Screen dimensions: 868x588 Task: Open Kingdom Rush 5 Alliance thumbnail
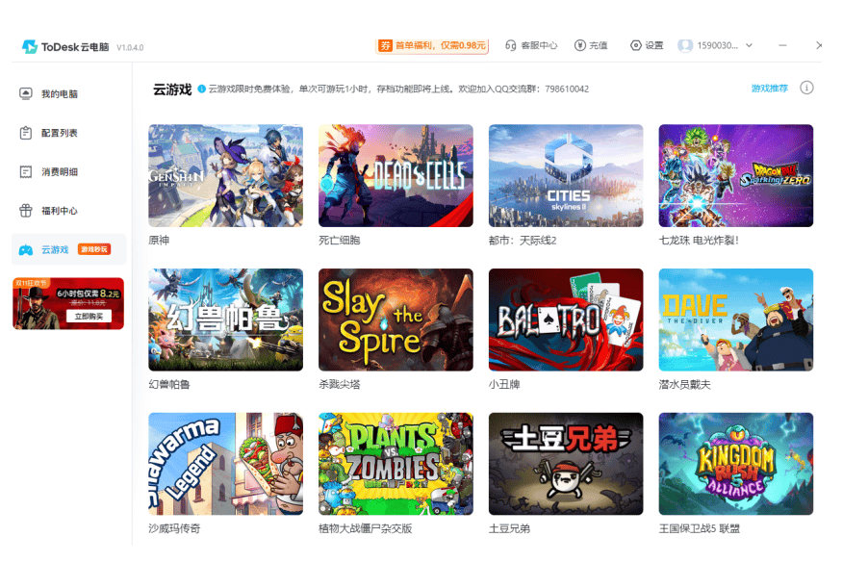coord(736,464)
